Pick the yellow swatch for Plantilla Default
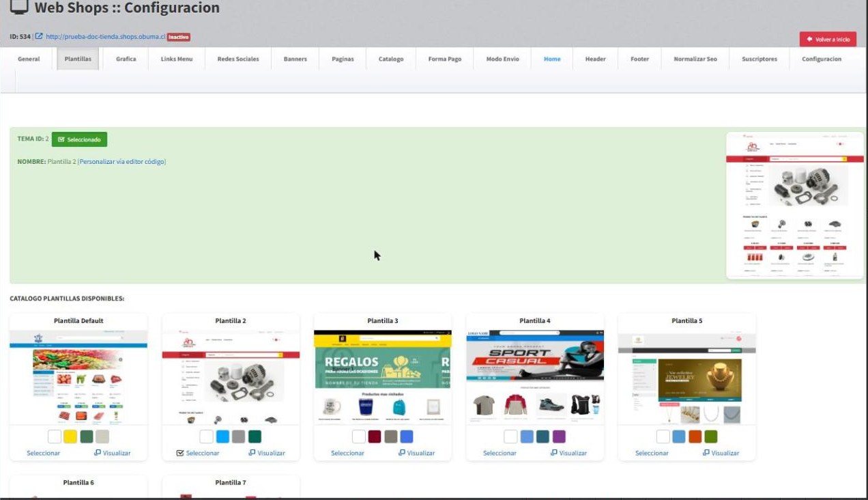The image size is (868, 500). pos(70,436)
